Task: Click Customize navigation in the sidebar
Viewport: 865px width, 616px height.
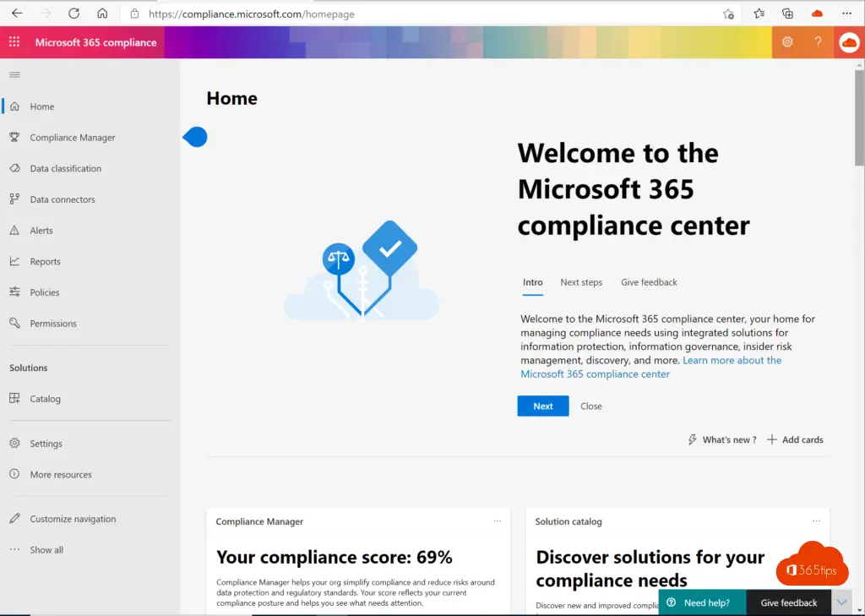Action: tap(73, 519)
